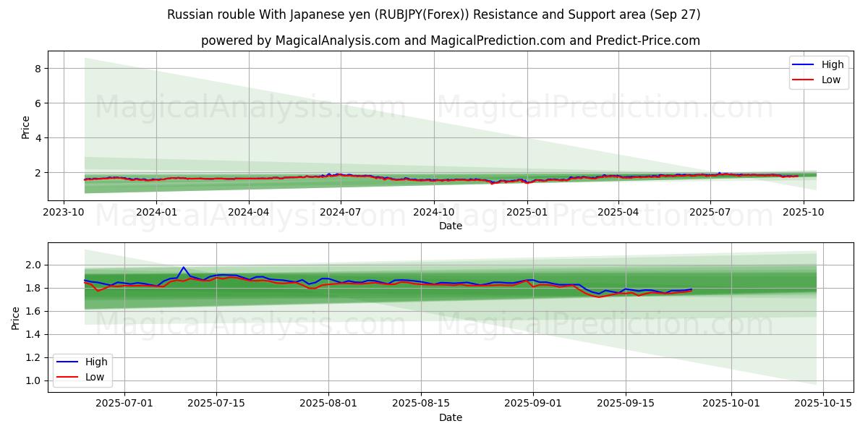Image resolution: width=868 pixels, height=434 pixels.
Task: Click the 2025-09-15 date tick on bottom chart
Action: click(625, 404)
